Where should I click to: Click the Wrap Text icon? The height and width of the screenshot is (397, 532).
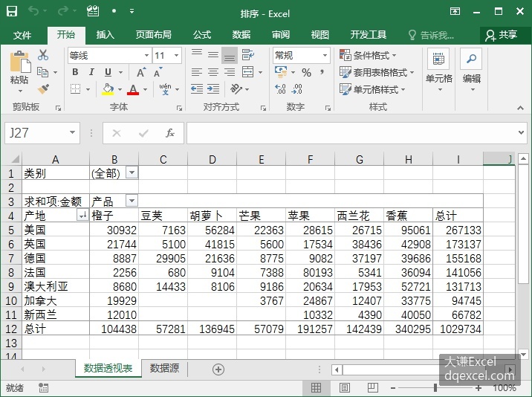pos(248,55)
